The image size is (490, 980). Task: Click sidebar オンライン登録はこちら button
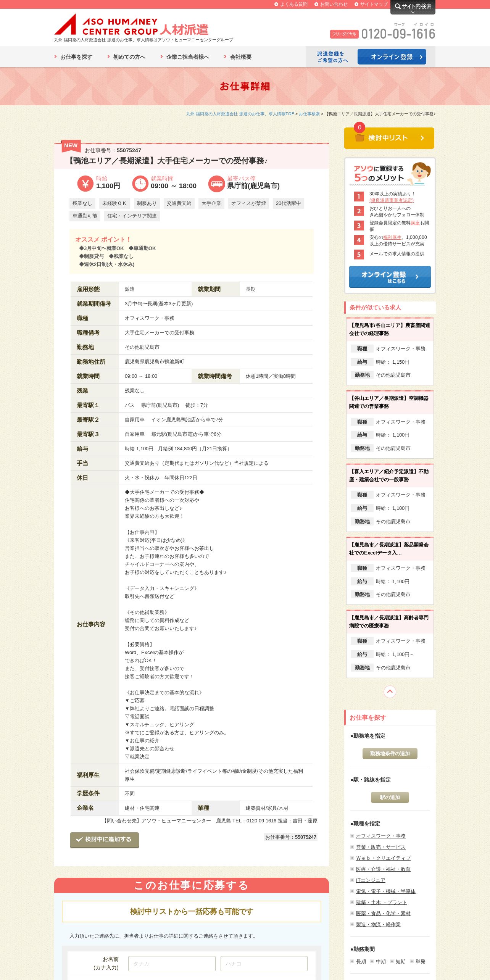tap(390, 277)
